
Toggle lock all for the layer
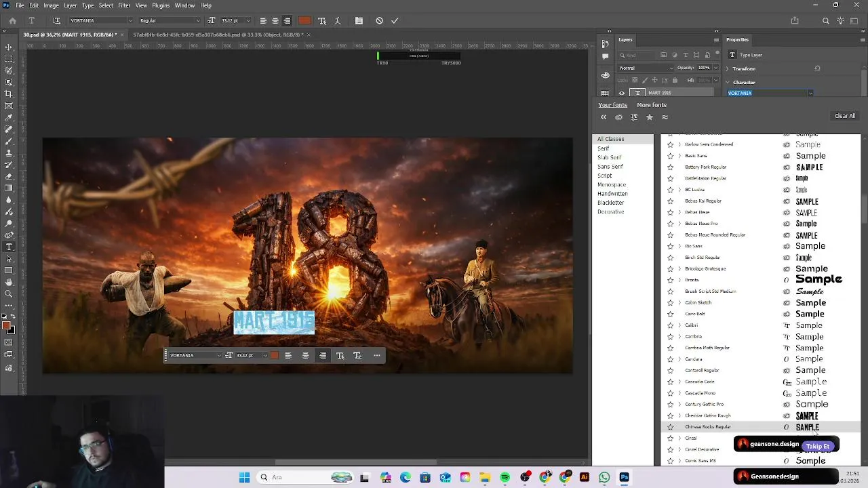pos(674,80)
